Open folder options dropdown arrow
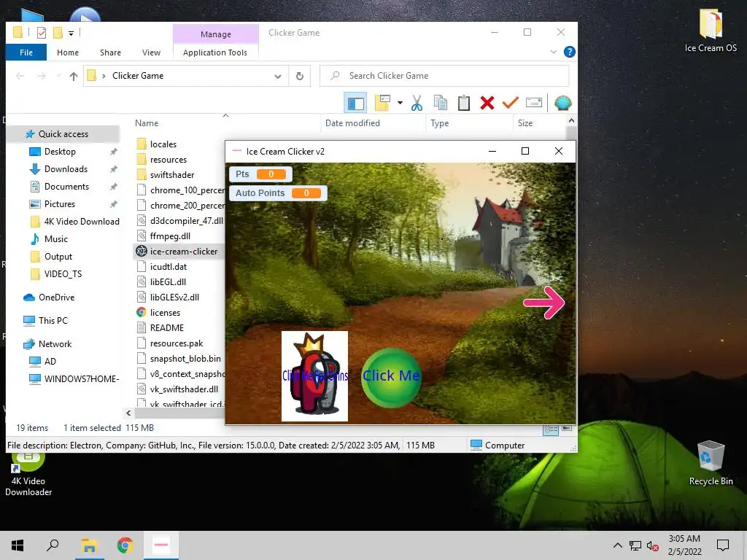 pyautogui.click(x=400, y=103)
